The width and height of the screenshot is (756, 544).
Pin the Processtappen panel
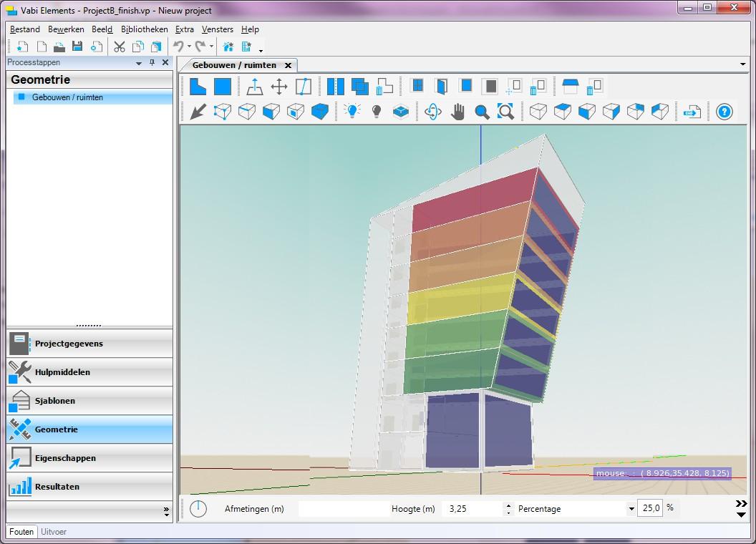click(x=152, y=63)
